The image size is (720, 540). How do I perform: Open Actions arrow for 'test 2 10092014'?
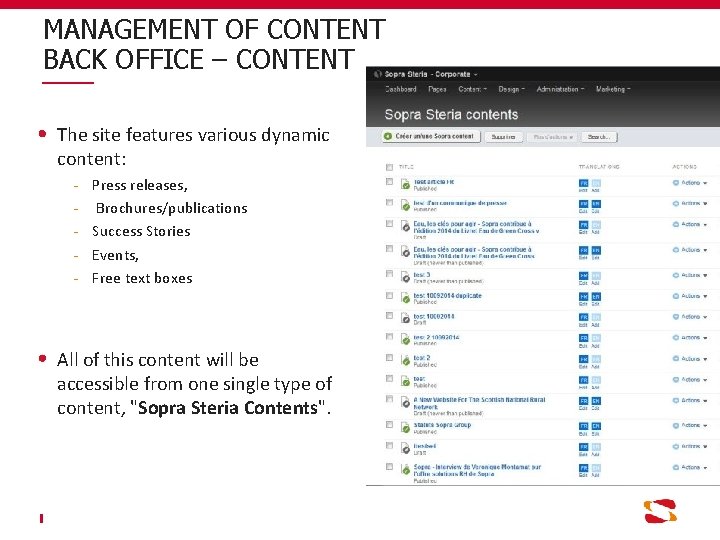coord(705,338)
